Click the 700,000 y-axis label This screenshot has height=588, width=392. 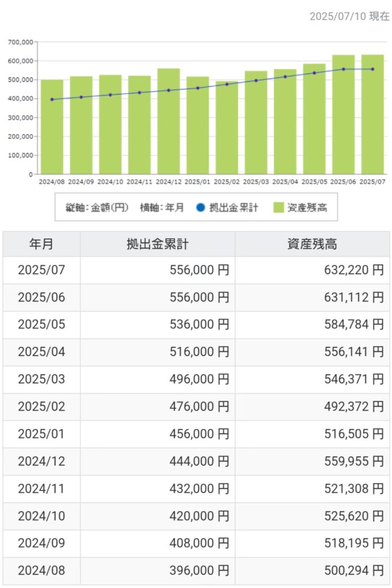[x=21, y=42]
